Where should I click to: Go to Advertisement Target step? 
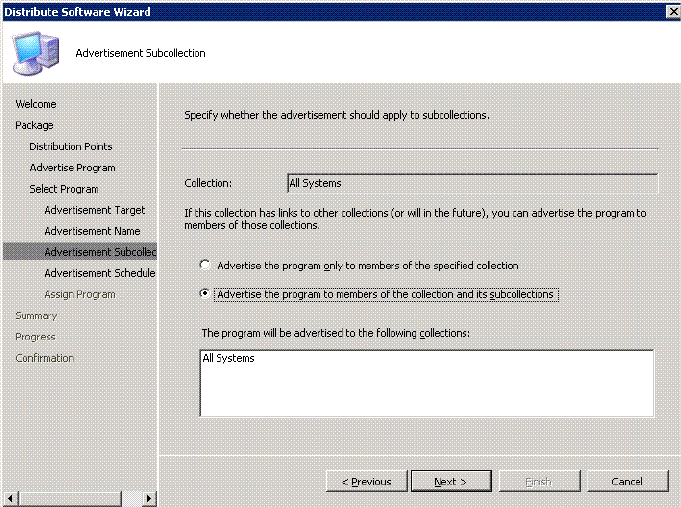[x=94, y=210]
